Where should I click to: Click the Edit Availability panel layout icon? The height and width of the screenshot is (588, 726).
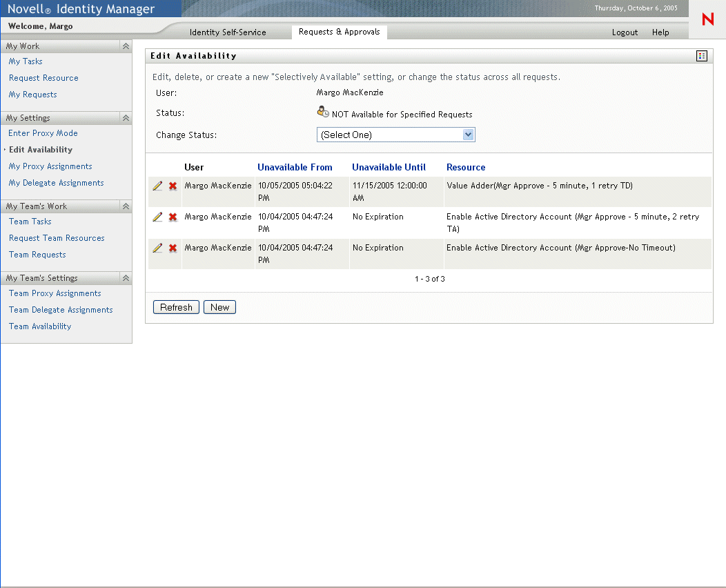click(701, 56)
